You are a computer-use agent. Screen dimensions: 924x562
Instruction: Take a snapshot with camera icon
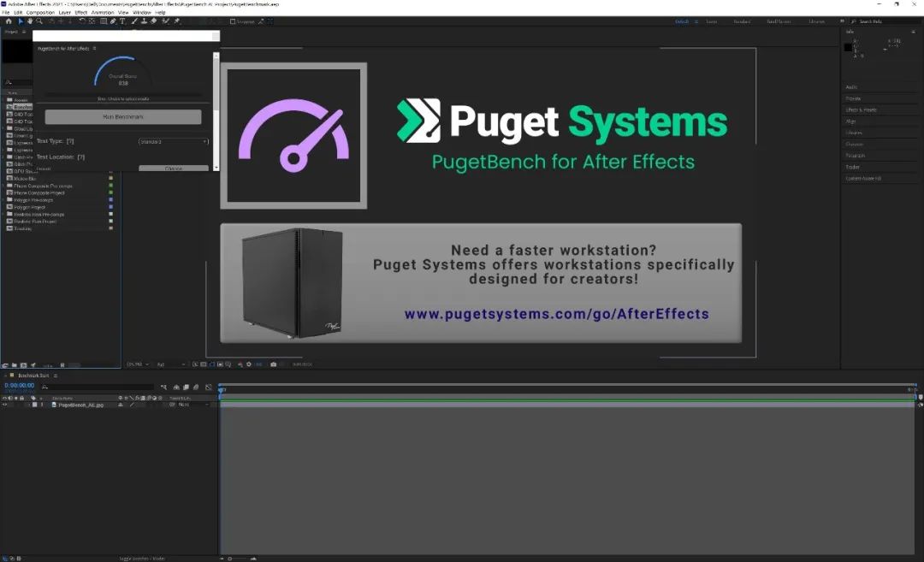pos(274,364)
